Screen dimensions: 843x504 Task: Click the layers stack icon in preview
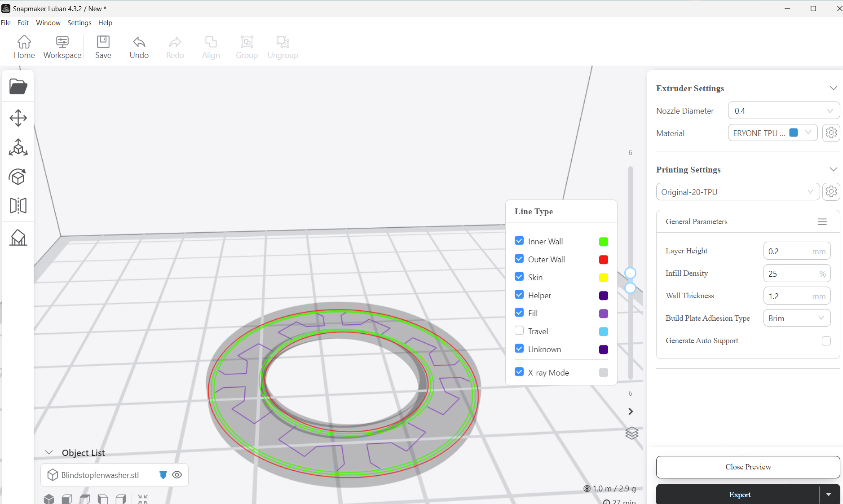click(x=632, y=433)
